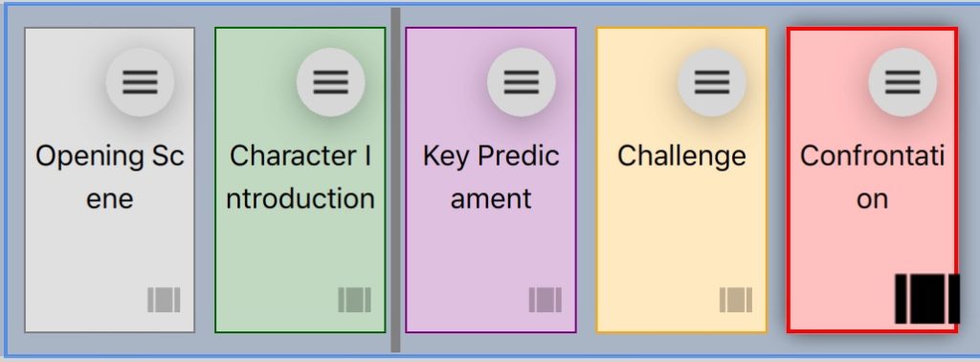Click the "Opening Scene" title text
Viewport: 980px width, 362px height.
point(109,177)
